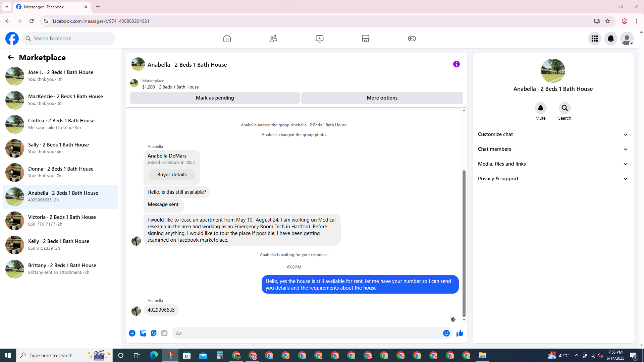The height and width of the screenshot is (362, 644).
Task: Open MacKenzie conversation
Action: point(60,100)
